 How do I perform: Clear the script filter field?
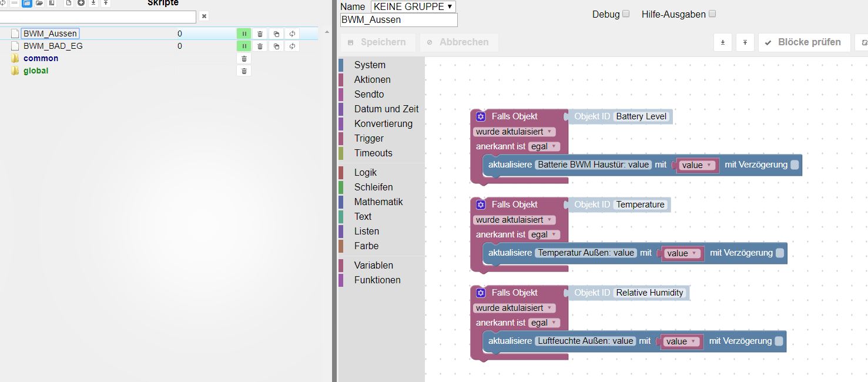coord(204,16)
